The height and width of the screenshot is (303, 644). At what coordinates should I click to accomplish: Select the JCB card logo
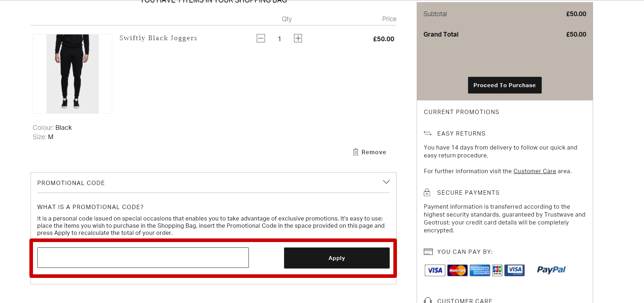497,270
